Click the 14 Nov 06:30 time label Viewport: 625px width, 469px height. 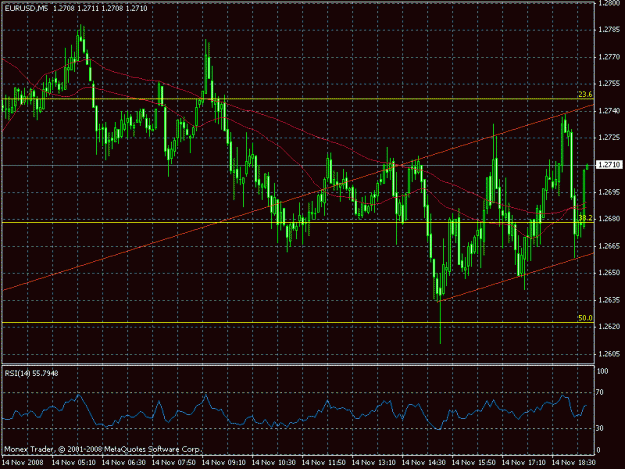[x=124, y=463]
